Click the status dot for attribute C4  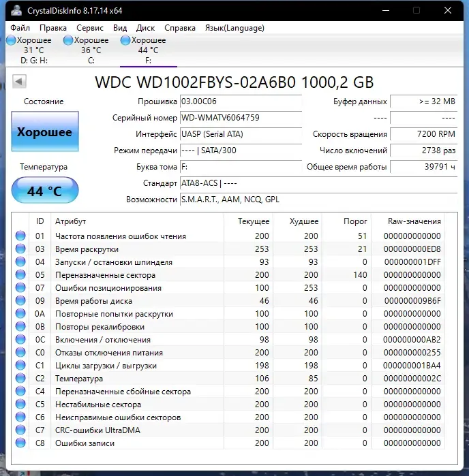point(20,391)
